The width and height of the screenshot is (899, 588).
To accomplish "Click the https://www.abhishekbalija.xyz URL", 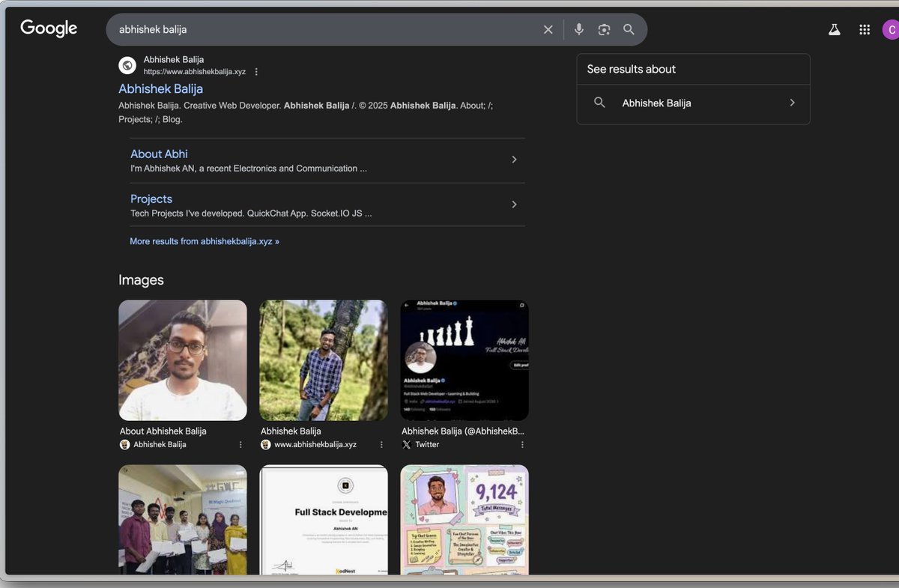I will 195,72.
